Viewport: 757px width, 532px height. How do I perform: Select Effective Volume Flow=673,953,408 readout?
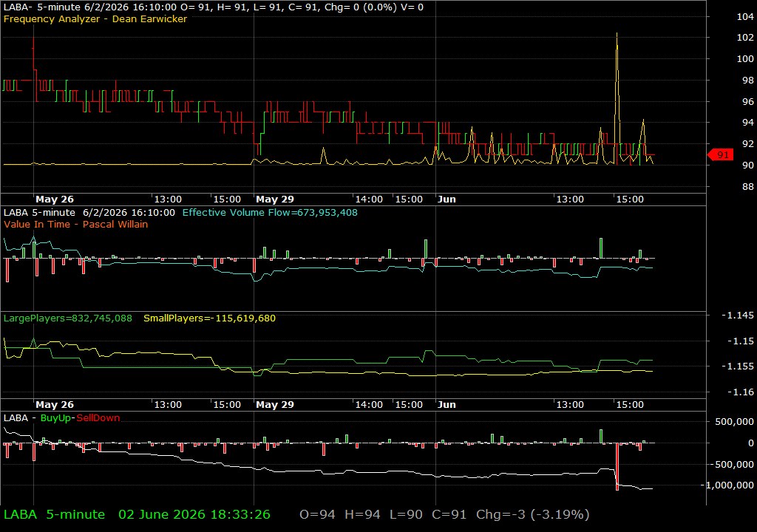click(x=270, y=212)
